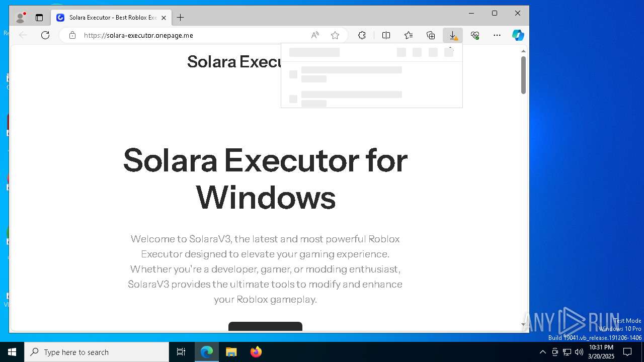
Task: Open the tab actions menu icon
Action: pos(39,18)
